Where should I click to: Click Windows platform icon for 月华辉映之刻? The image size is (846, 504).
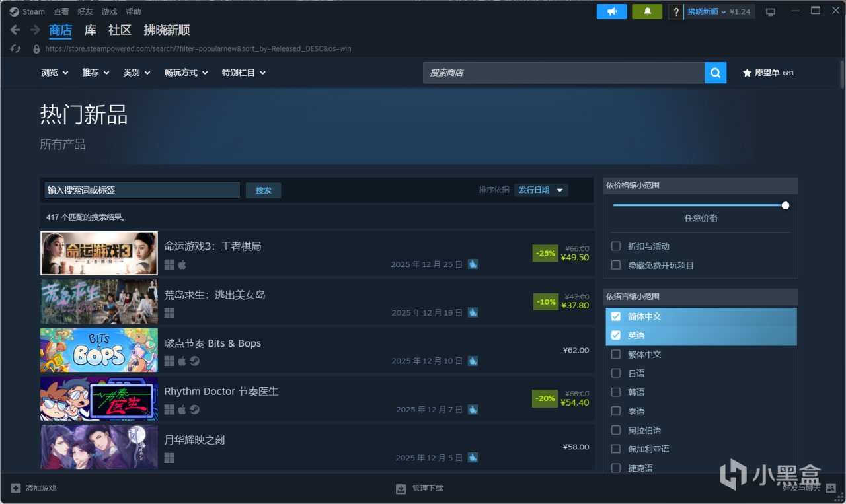(169, 458)
